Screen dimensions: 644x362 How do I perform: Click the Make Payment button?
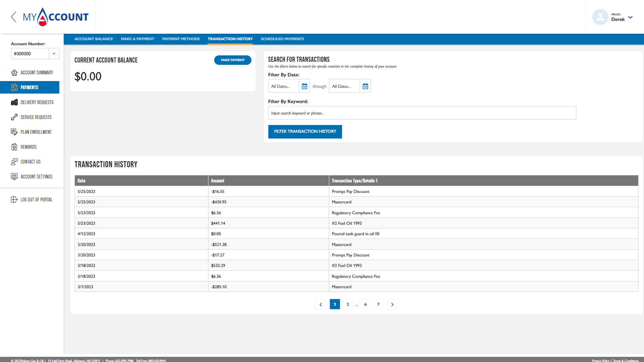click(x=232, y=60)
